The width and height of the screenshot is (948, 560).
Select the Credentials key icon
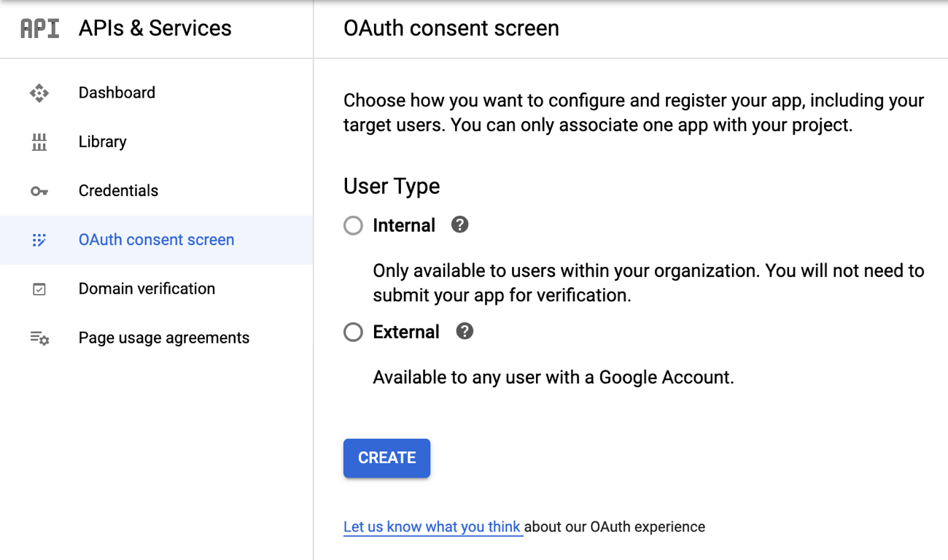tap(40, 190)
